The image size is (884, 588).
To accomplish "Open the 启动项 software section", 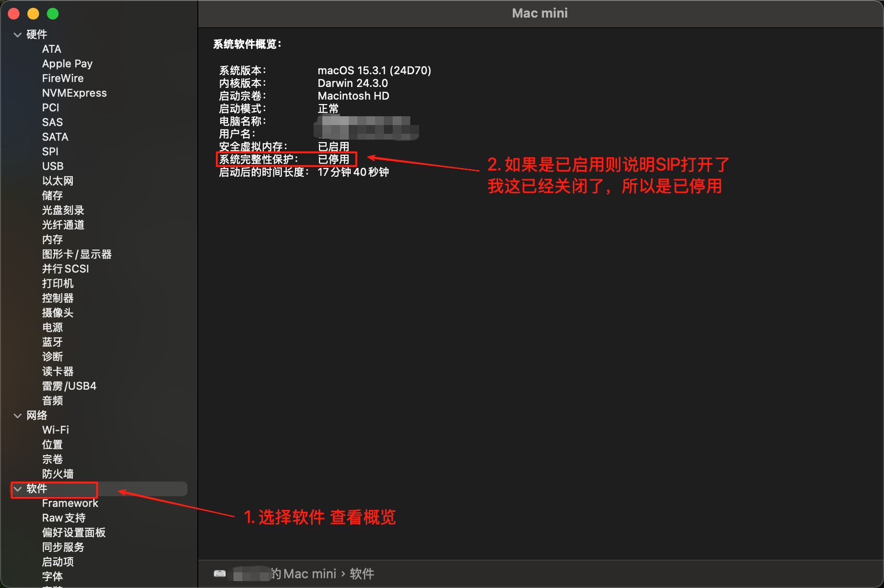I will [x=57, y=562].
